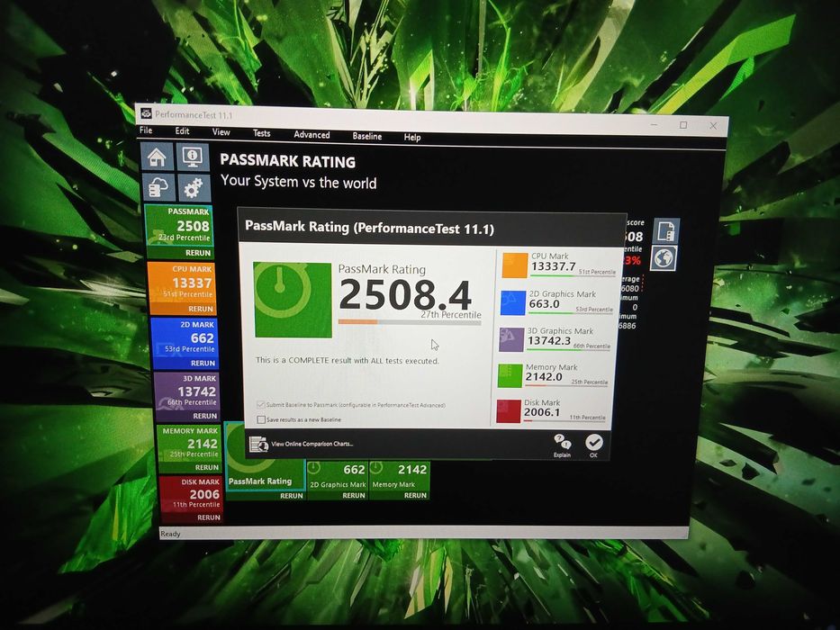Click the online comparison charts icon
The image size is (840, 630).
258,444
